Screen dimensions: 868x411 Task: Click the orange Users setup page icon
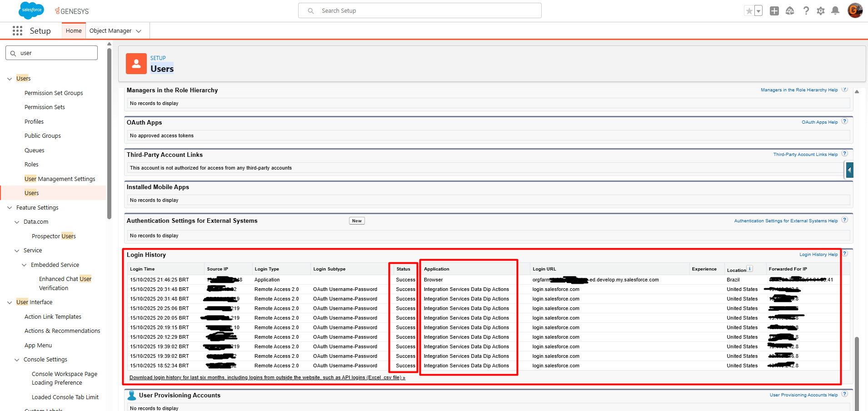(136, 64)
